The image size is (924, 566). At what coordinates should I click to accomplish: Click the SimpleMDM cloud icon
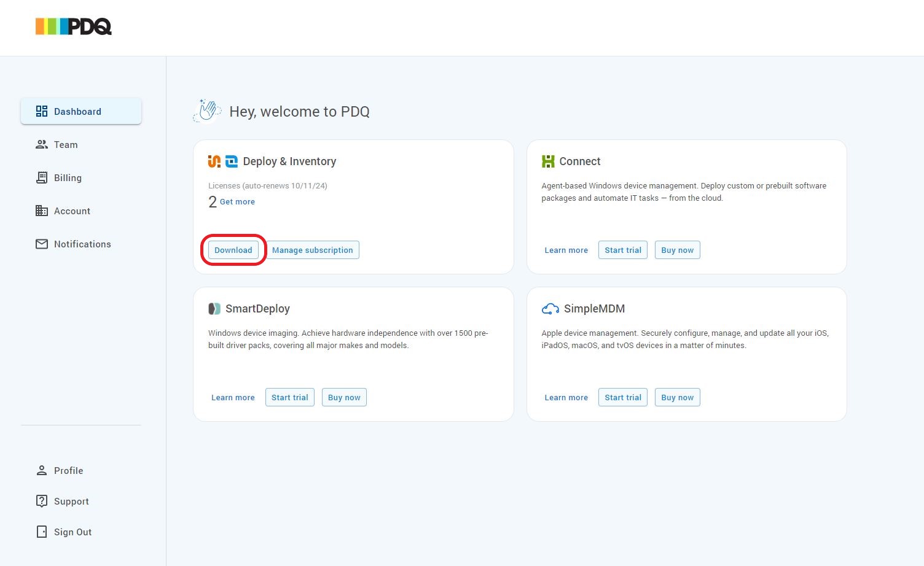coord(550,308)
